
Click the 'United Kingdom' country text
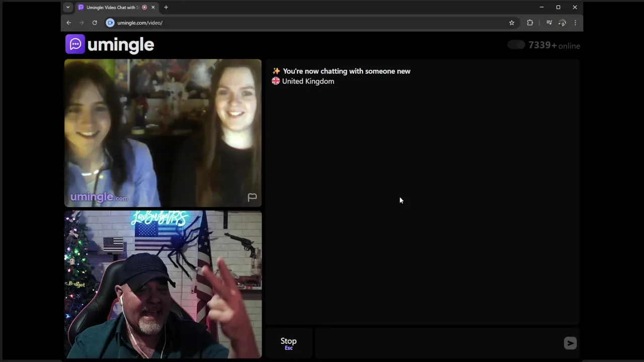(x=308, y=81)
